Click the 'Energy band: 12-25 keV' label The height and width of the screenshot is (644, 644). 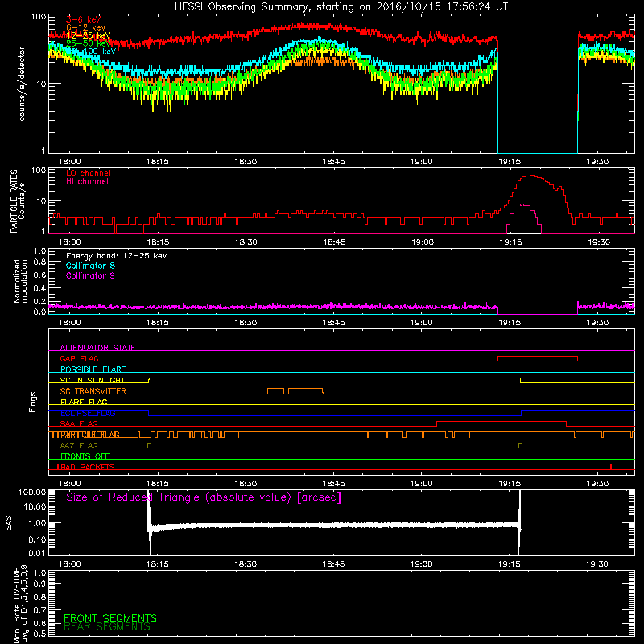pyautogui.click(x=117, y=256)
